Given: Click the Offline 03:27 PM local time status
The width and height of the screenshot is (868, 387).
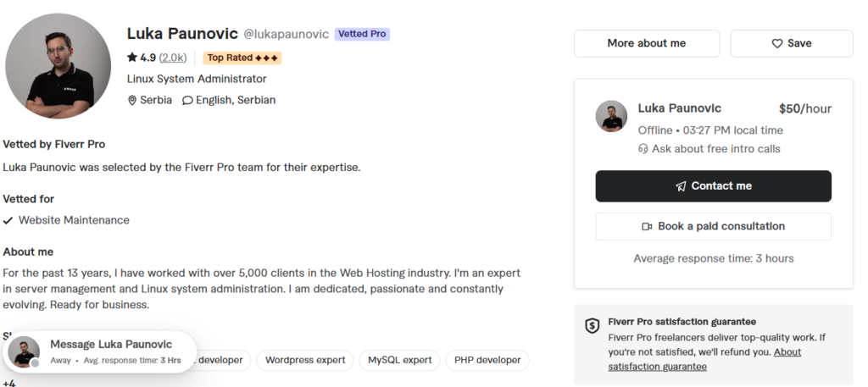Looking at the screenshot, I should point(710,130).
